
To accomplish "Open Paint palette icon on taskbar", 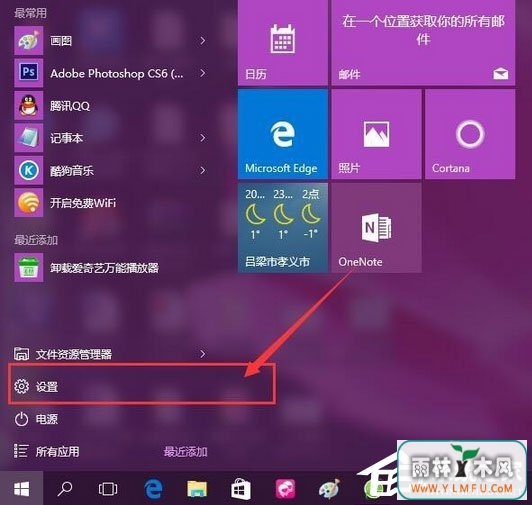I will pyautogui.click(x=329, y=489).
